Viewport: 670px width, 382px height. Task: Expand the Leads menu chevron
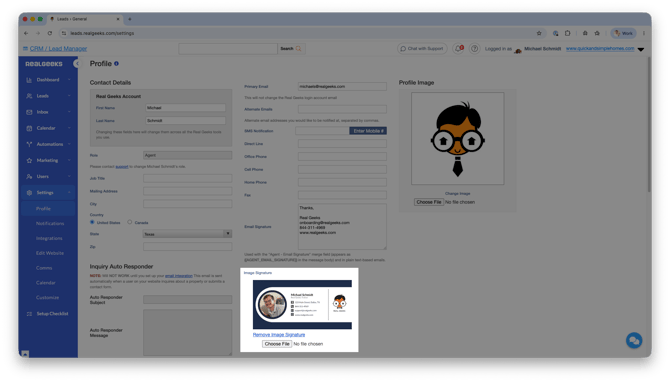69,96
